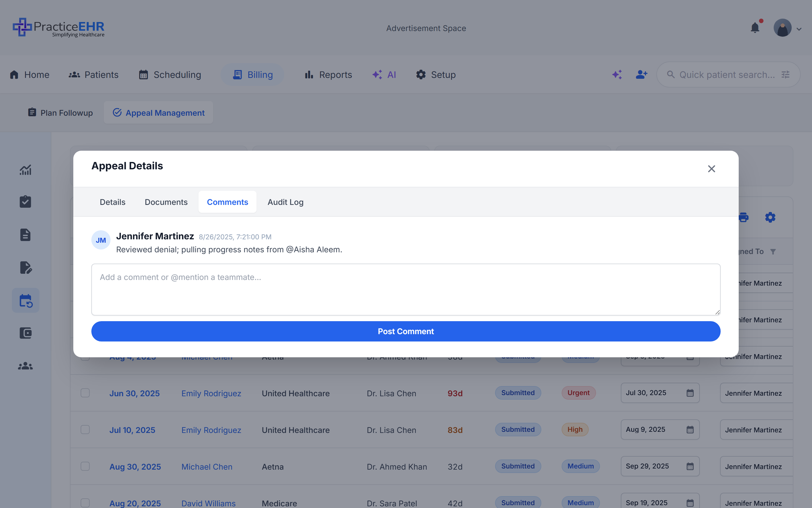Open the analytics chart sidebar icon
Viewport: 812px width, 508px height.
point(25,170)
